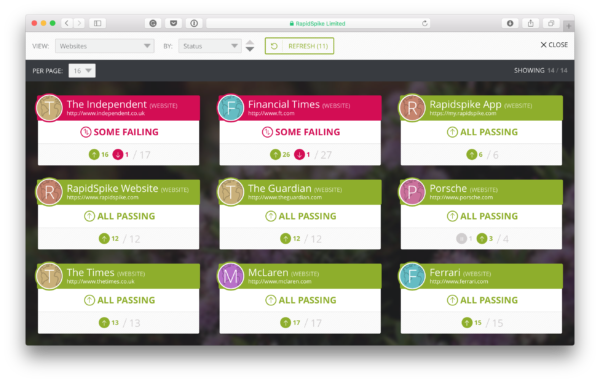Click Financial Times Some Failing status
This screenshot has height=382, width=600.
pos(301,132)
